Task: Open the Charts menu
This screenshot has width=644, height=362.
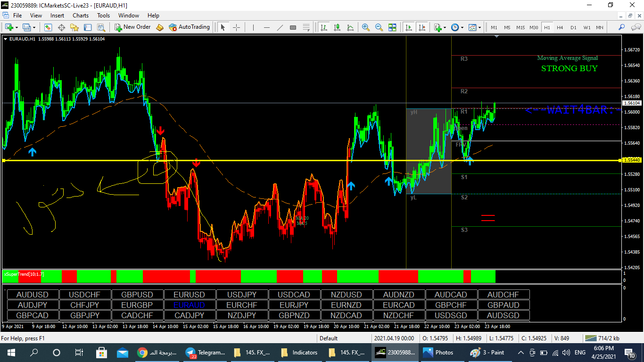Action: (x=81, y=16)
